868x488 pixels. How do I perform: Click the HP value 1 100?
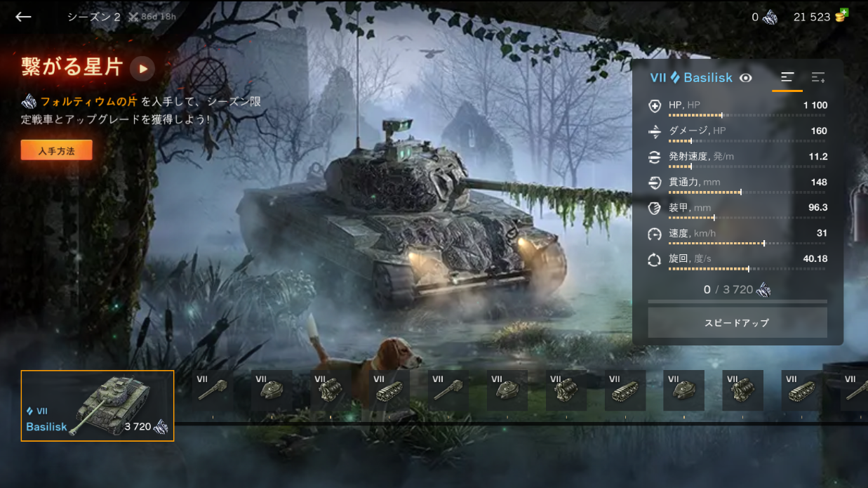point(815,105)
